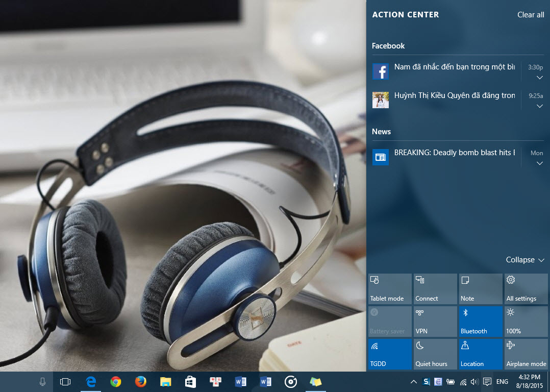Screen dimensions: 550x392
Task: Launch Microsoft Edge from the taskbar
Action: tap(91, 382)
